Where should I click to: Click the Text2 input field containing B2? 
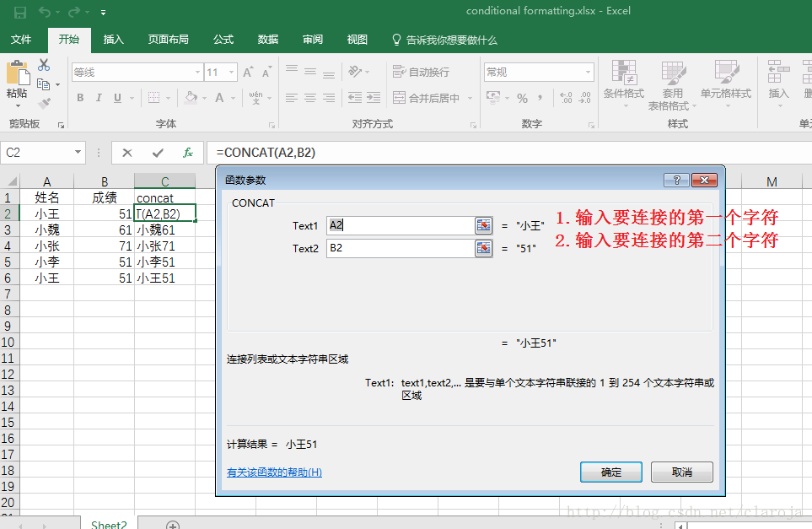coord(401,248)
